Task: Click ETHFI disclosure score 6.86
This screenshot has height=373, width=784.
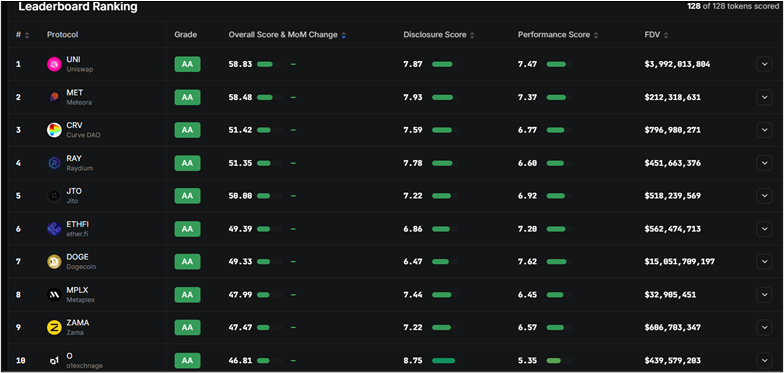Action: point(413,229)
